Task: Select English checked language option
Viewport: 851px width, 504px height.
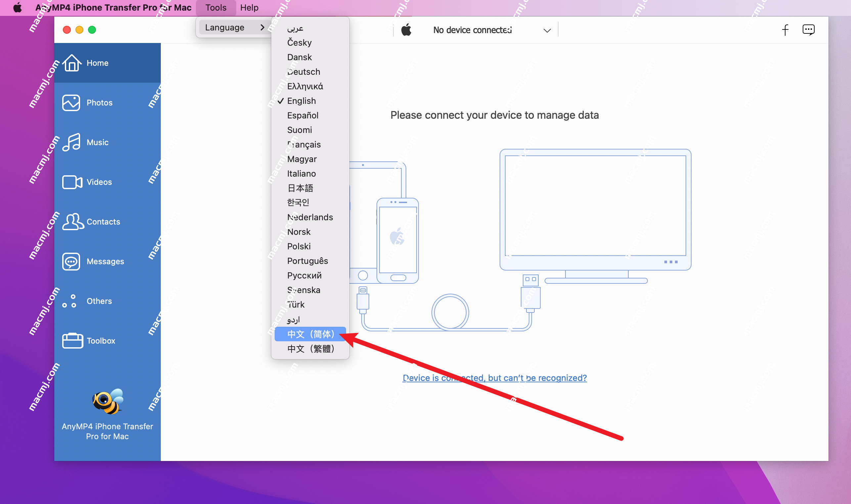Action: coord(310,101)
